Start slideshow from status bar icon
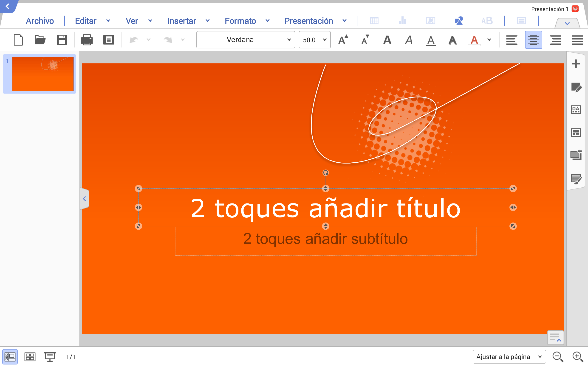The height and width of the screenshot is (367, 588). (x=50, y=356)
